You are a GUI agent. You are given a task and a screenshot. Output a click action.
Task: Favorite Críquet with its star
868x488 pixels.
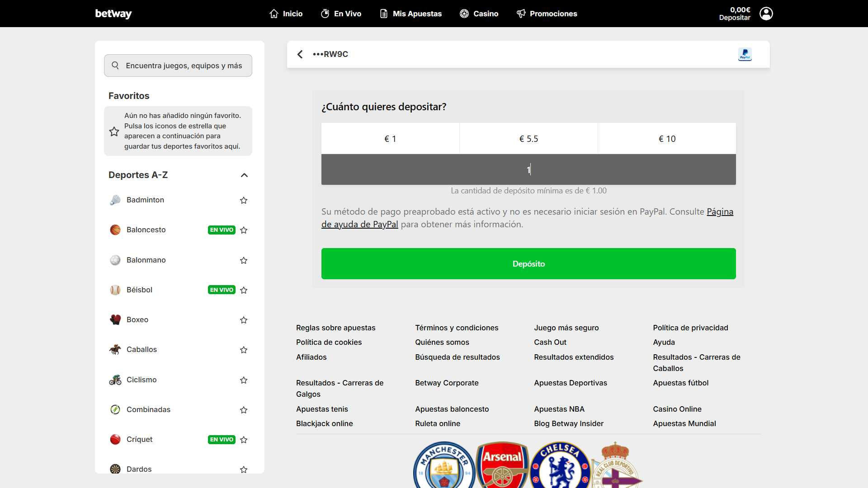[x=244, y=440]
